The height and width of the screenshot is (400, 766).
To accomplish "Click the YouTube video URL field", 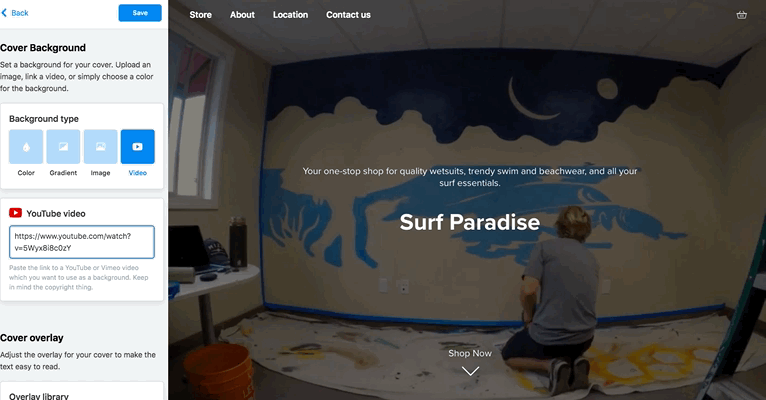I will 82,242.
